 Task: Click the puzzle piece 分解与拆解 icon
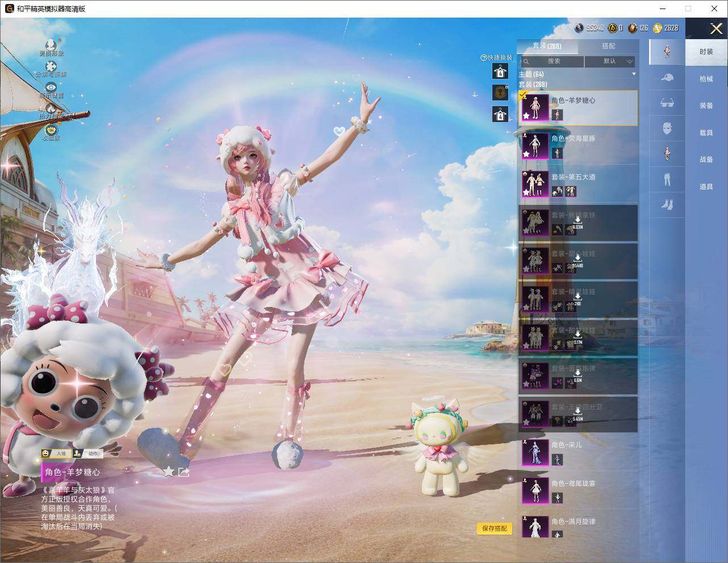coord(51,67)
